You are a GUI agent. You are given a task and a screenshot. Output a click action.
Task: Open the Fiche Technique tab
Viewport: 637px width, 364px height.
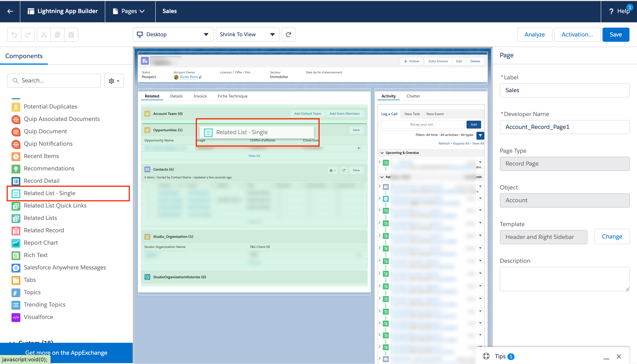pyautogui.click(x=232, y=96)
